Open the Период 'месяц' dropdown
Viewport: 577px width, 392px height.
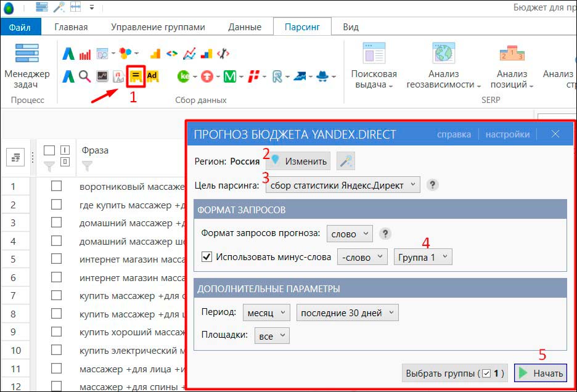point(266,313)
